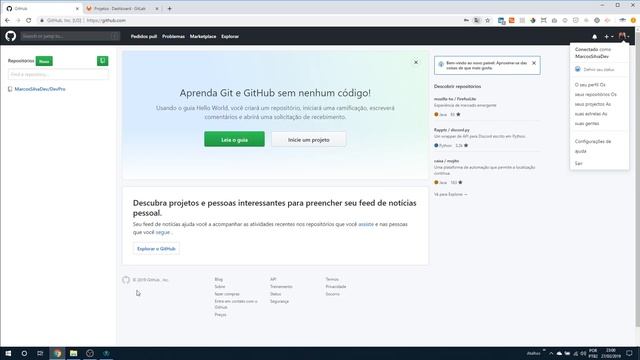
Task: Click info icon in welcome notice
Action: pyautogui.click(x=441, y=64)
